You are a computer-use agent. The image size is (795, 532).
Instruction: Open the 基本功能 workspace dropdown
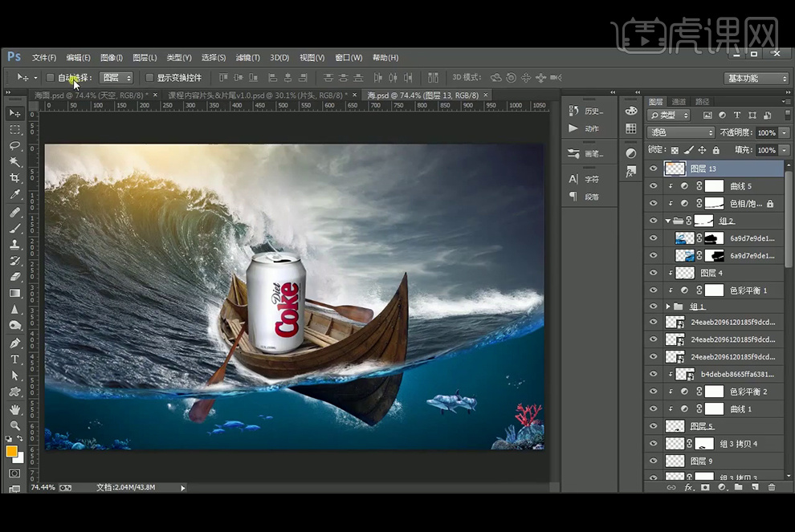tap(756, 79)
